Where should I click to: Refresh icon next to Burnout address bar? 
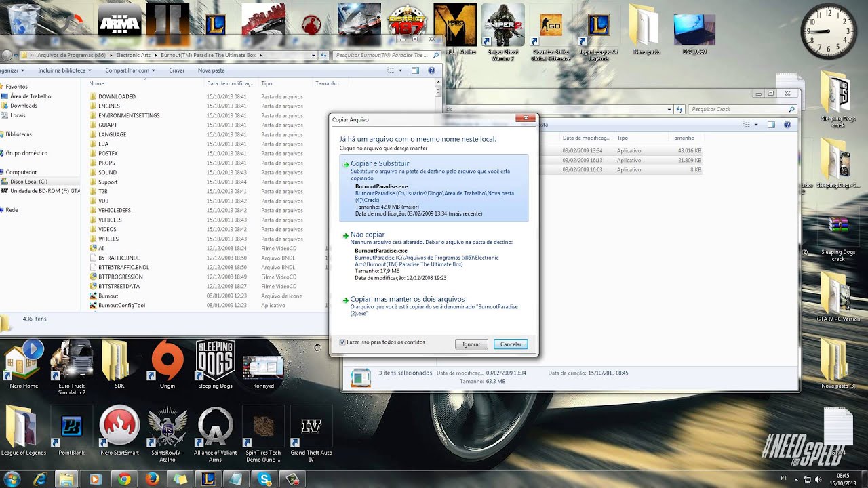(x=323, y=55)
